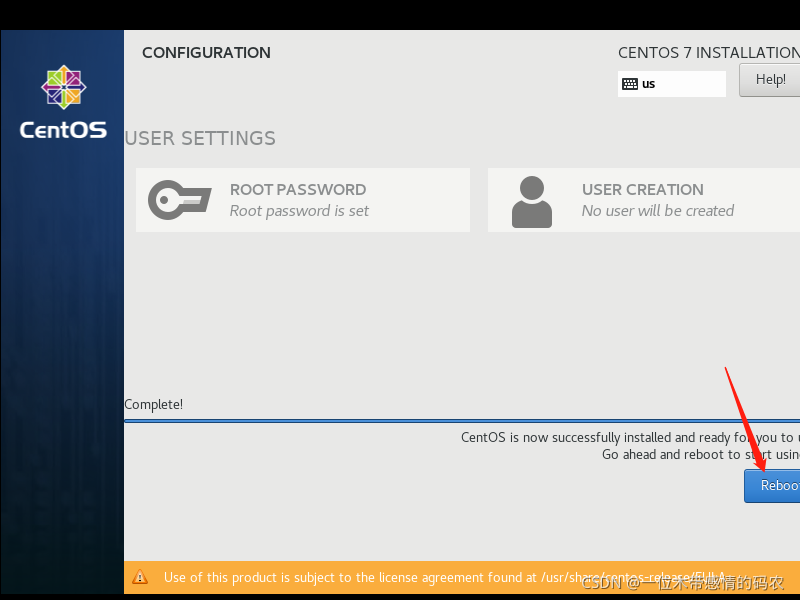Screen dimensions: 800x600
Task: Select the 'us' keyboard layout indicator
Action: pyautogui.click(x=649, y=84)
